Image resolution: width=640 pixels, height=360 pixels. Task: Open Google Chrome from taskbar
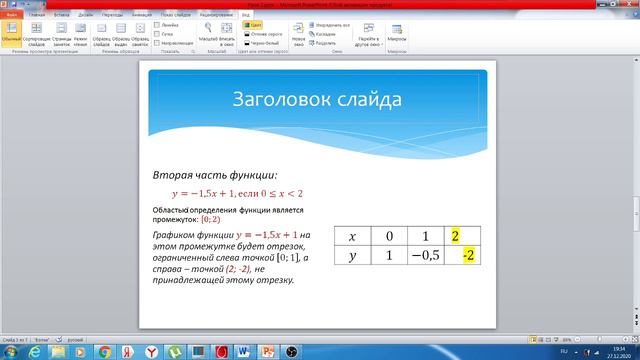(x=105, y=352)
